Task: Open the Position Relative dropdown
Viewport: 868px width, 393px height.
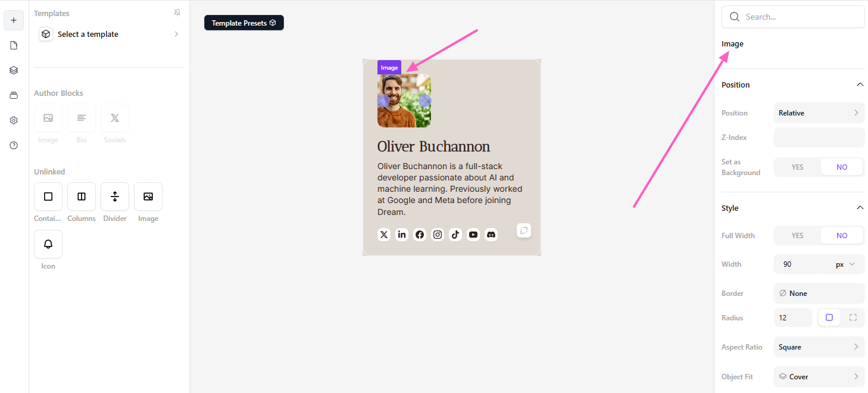Action: coord(819,113)
